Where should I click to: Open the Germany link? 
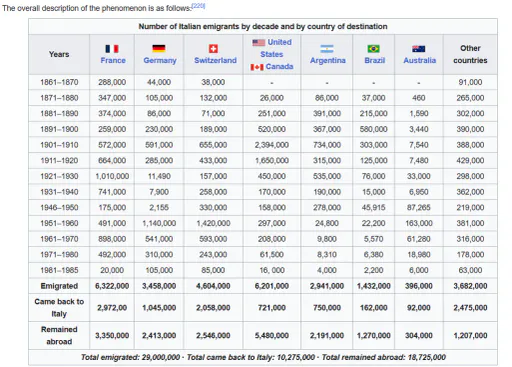click(x=160, y=60)
